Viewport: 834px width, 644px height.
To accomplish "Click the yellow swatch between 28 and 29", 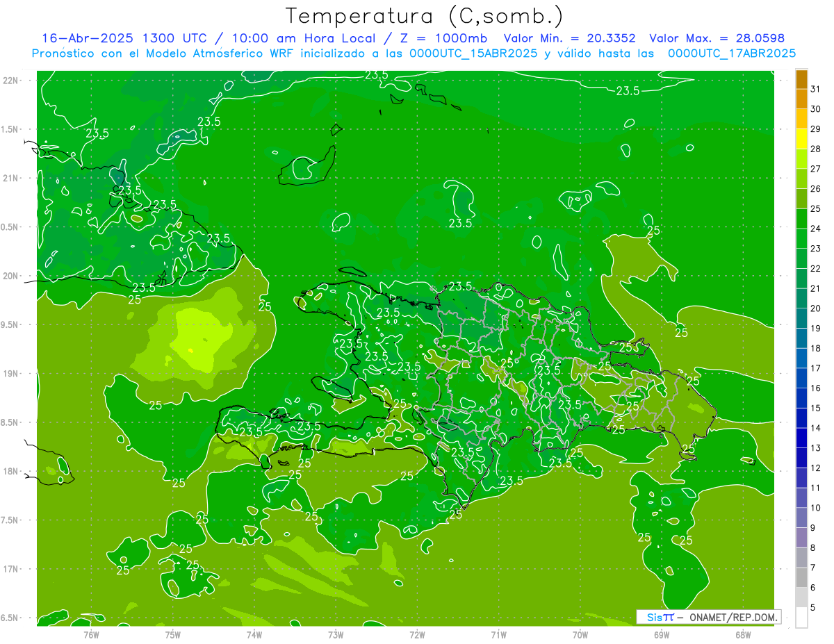I will point(802,139).
